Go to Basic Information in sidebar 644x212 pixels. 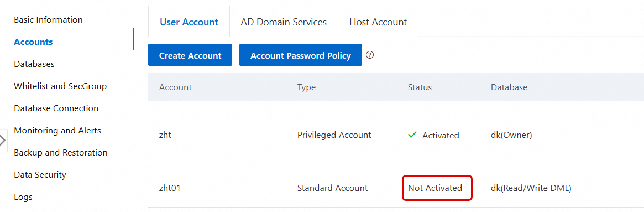48,20
